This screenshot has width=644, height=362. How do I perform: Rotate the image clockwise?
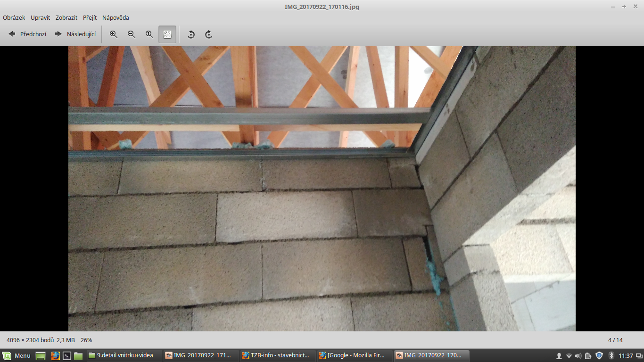point(208,34)
